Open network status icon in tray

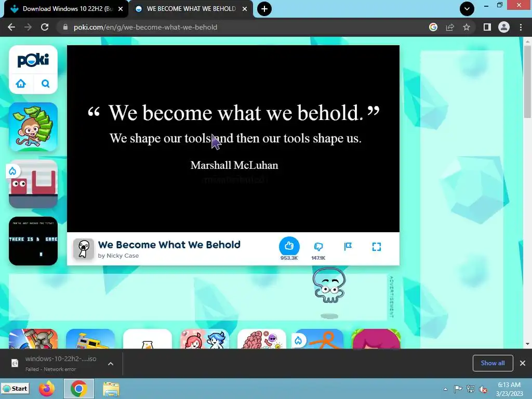[x=471, y=389]
